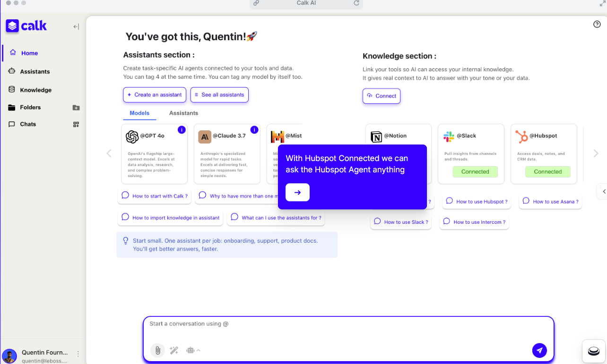607x364 pixels.
Task: Attach a file with the paperclip icon
Action: [x=157, y=350]
